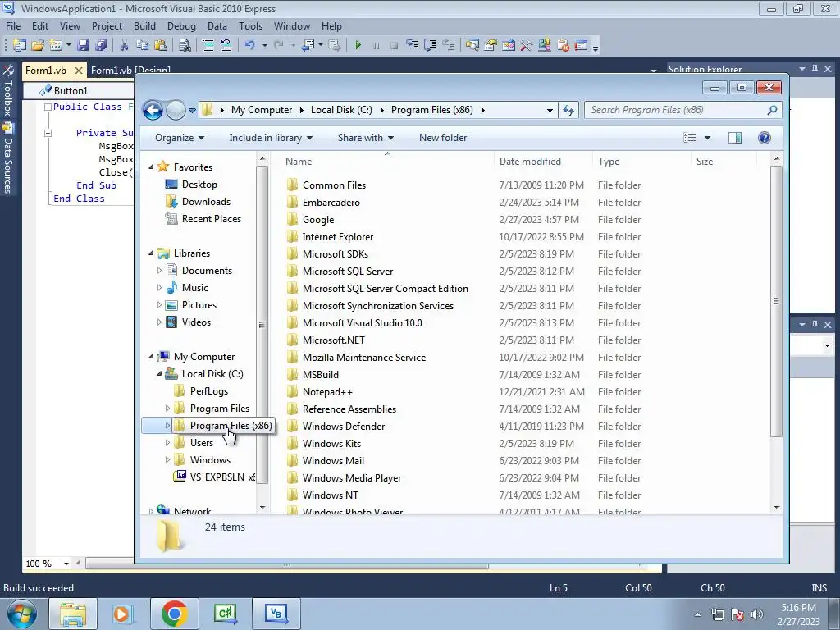Switch to Form1.vb code tab
This screenshot has width=840, height=630.
[46, 71]
